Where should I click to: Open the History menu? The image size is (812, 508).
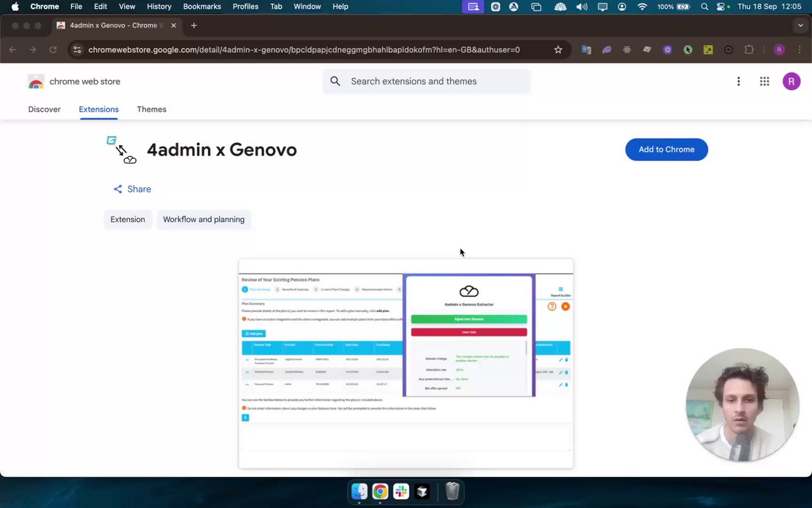(x=159, y=6)
